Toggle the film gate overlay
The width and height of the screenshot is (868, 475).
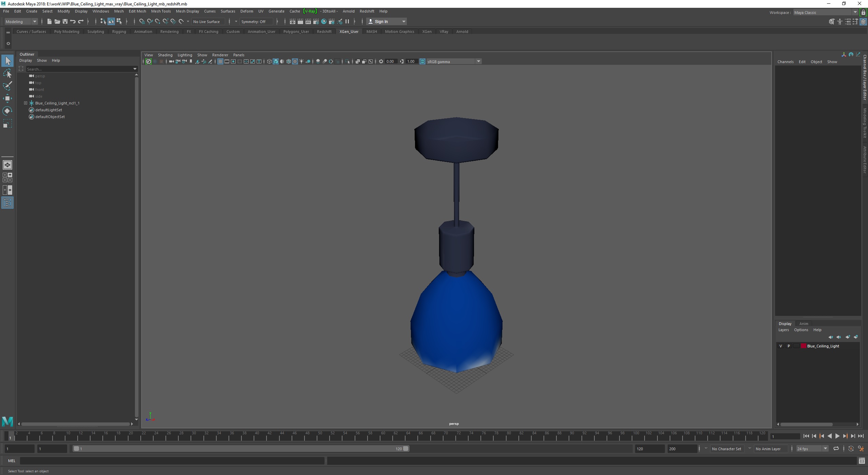coord(227,61)
